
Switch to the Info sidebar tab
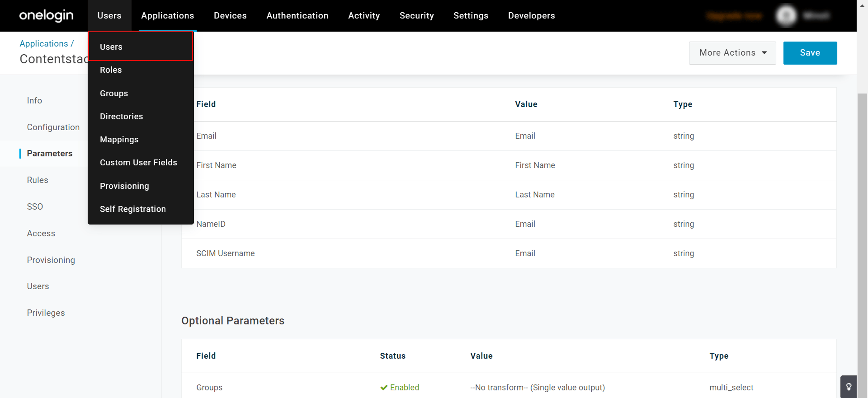[x=34, y=100]
